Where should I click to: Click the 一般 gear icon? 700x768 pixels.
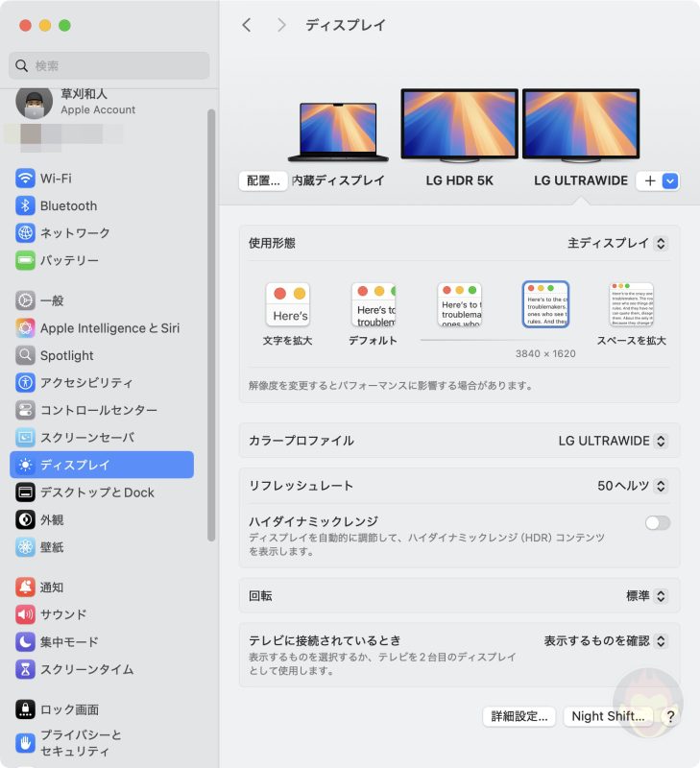click(x=25, y=300)
